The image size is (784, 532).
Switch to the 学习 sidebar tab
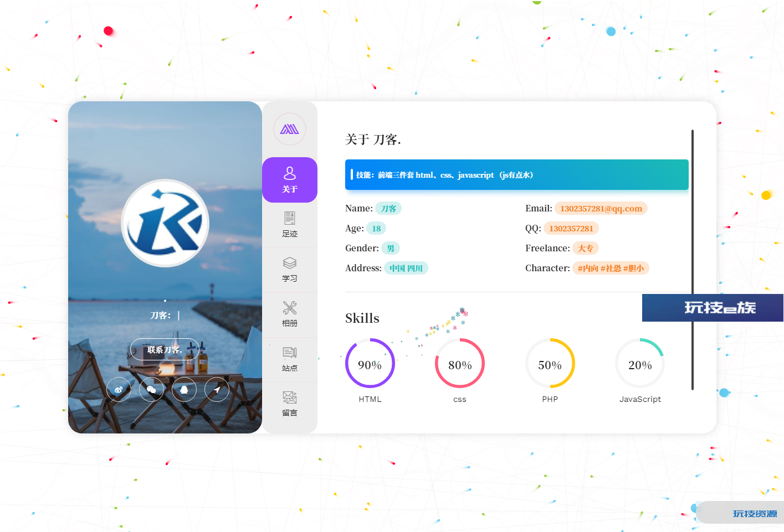(x=290, y=270)
